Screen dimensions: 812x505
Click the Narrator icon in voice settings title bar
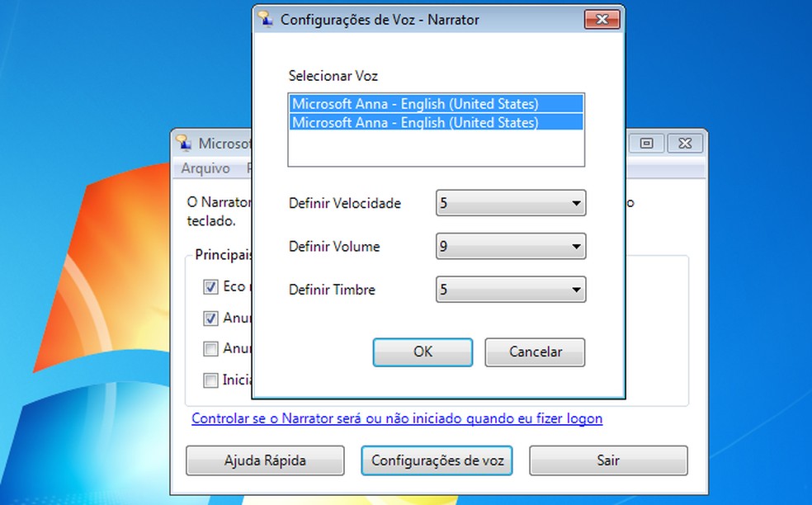(266, 19)
